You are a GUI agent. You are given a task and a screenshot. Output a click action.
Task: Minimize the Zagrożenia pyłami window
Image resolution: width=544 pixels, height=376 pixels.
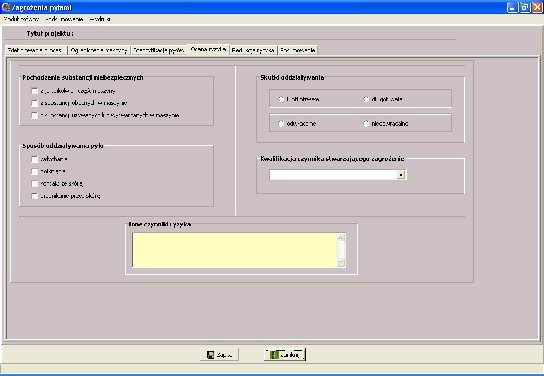pos(512,7)
